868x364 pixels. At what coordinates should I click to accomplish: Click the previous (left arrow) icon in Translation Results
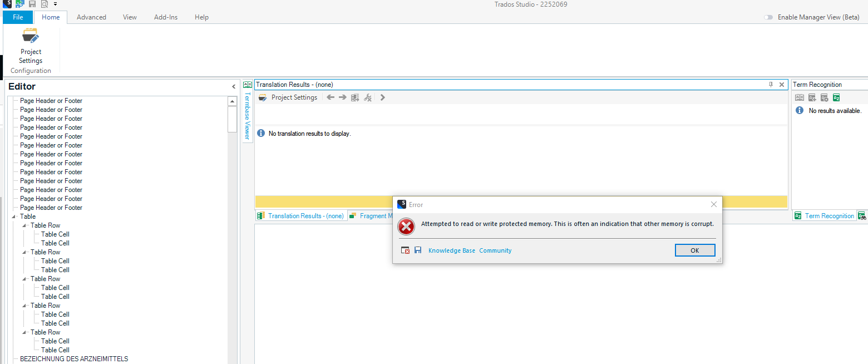(x=331, y=97)
